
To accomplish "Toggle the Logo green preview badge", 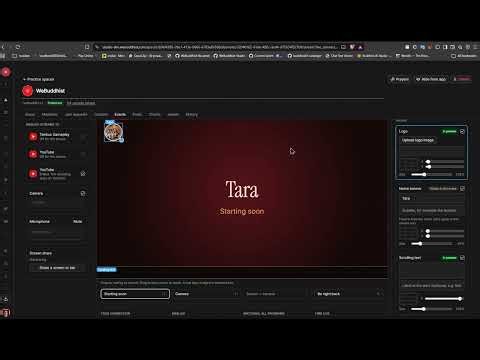I will tap(449, 131).
